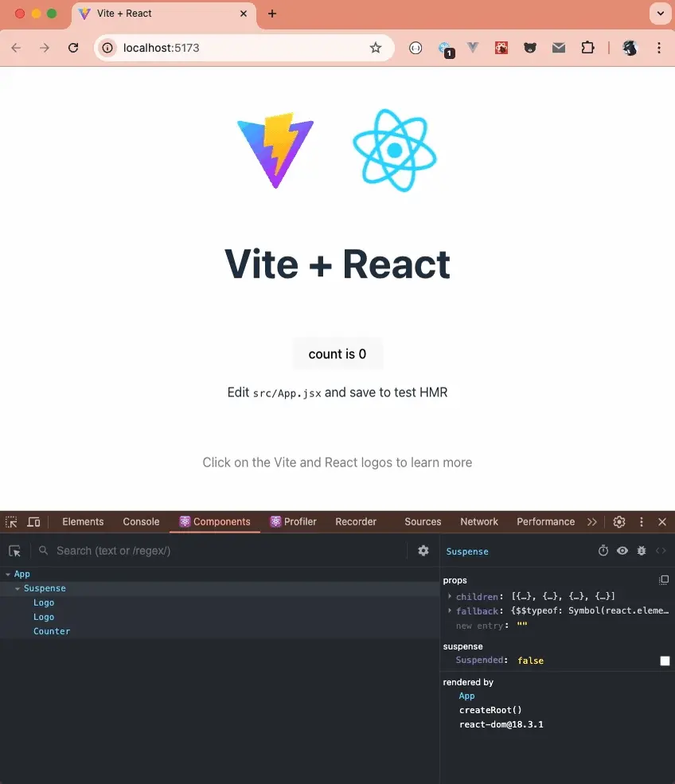675x784 pixels.
Task: Select the first Logo component
Action: 44,603
